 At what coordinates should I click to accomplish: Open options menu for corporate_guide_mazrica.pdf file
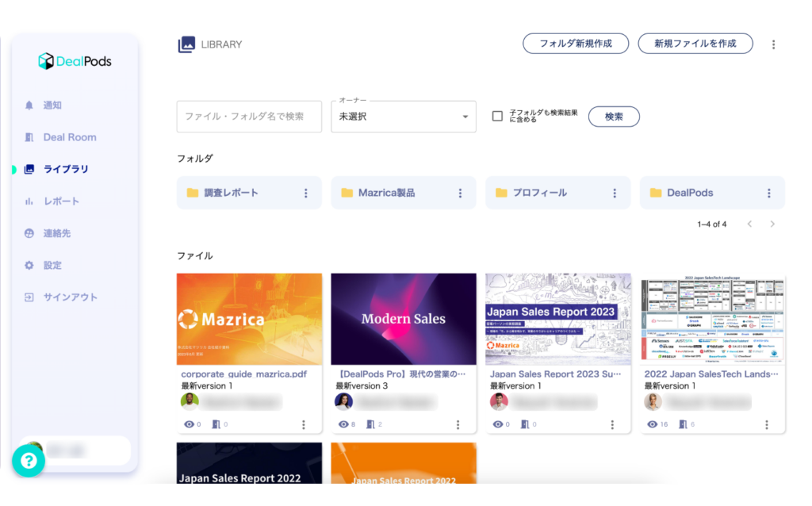point(304,425)
